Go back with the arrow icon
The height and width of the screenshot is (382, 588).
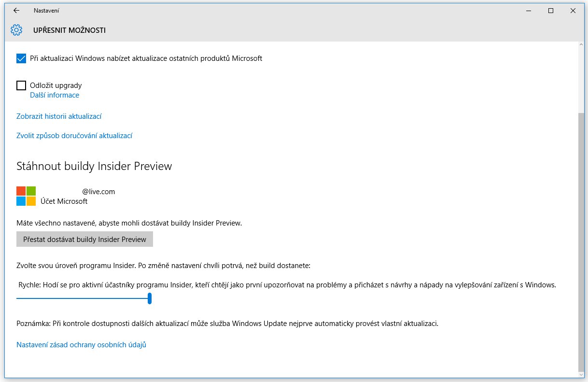click(16, 10)
